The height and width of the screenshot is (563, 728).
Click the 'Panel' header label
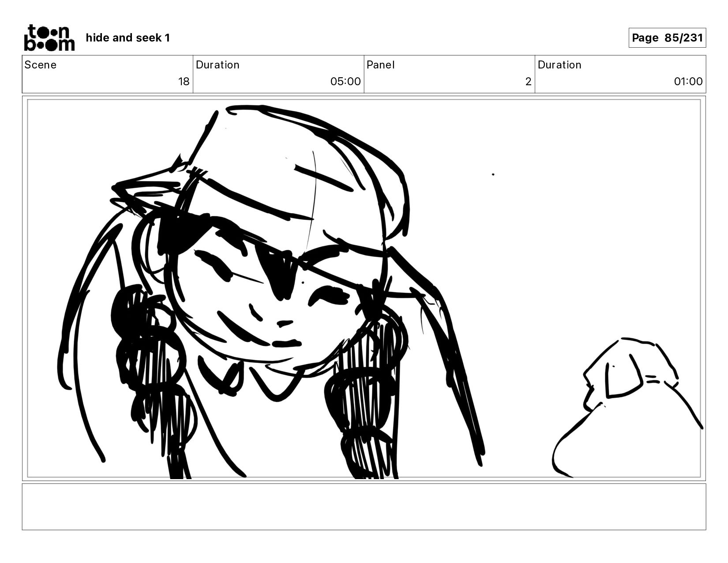[x=380, y=65]
